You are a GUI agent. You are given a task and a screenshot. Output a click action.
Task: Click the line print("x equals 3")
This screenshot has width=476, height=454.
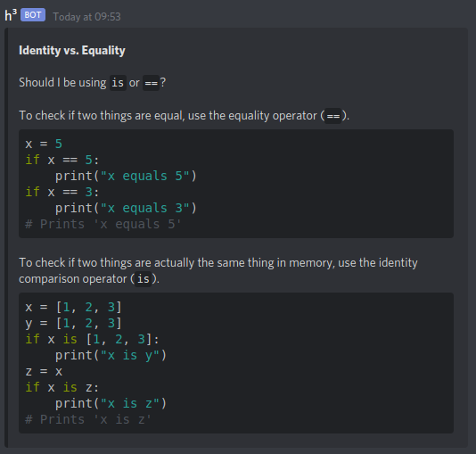126,208
